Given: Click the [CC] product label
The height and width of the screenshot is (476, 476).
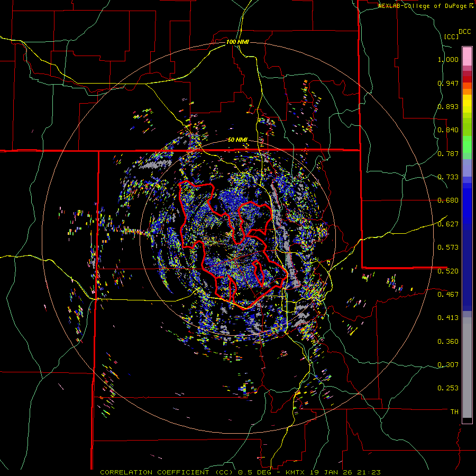Looking at the screenshot, I should (452, 36).
